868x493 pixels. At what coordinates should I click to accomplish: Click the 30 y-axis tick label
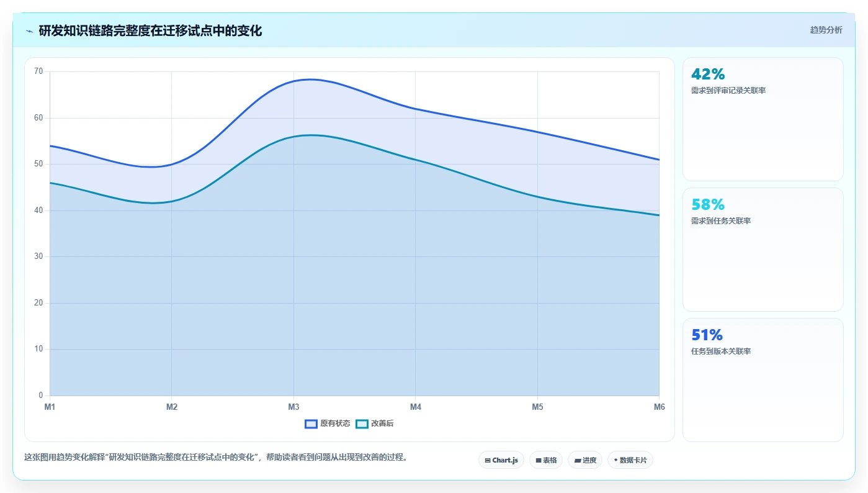pyautogui.click(x=38, y=256)
